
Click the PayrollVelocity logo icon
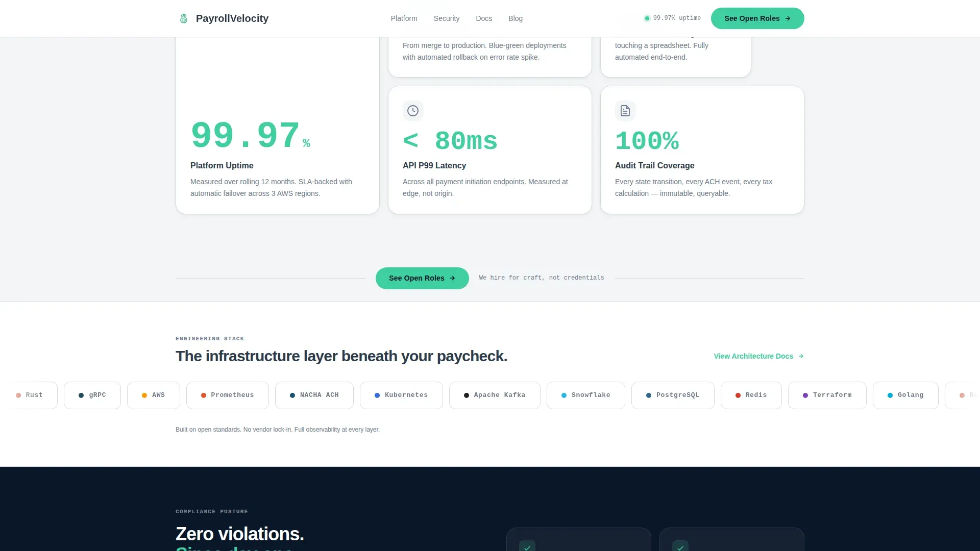tap(184, 18)
